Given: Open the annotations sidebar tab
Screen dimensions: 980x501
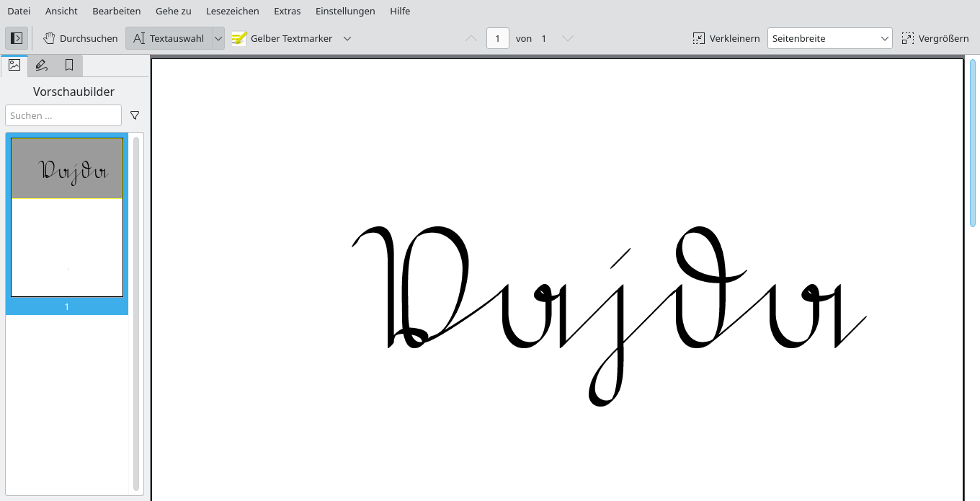Looking at the screenshot, I should click(x=42, y=66).
